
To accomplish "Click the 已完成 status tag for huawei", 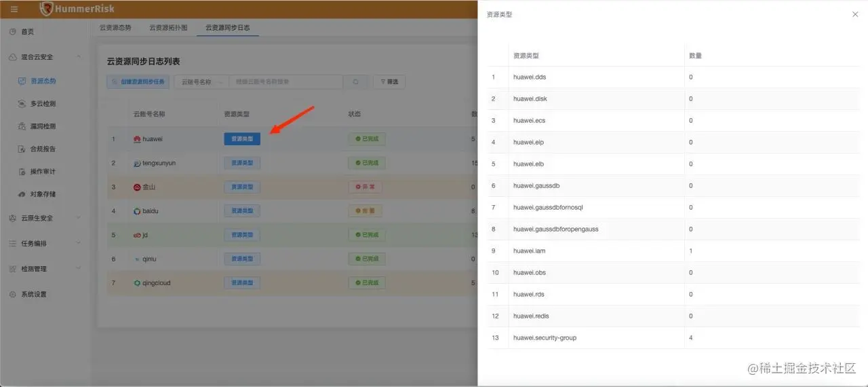I will pos(367,139).
